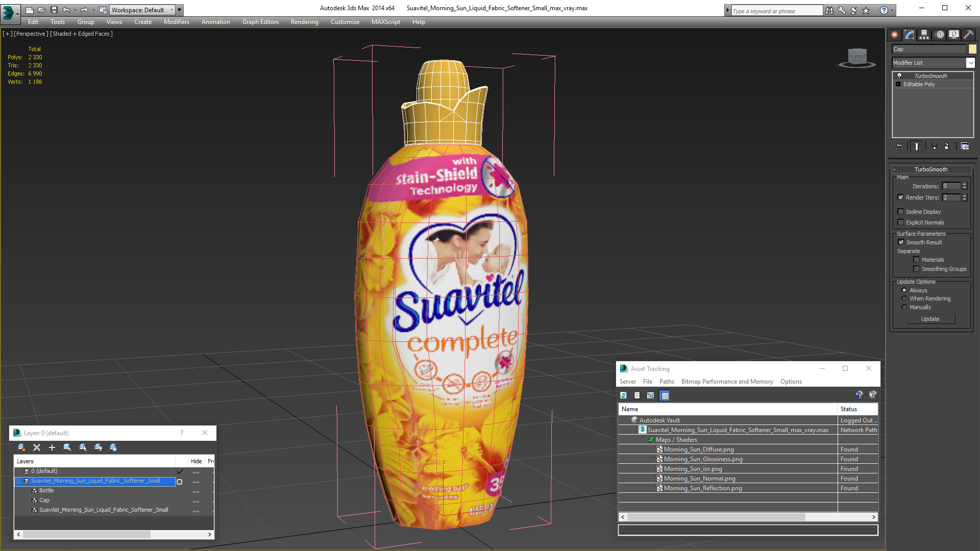
Task: Open the Display command panel tab
Action: [953, 35]
